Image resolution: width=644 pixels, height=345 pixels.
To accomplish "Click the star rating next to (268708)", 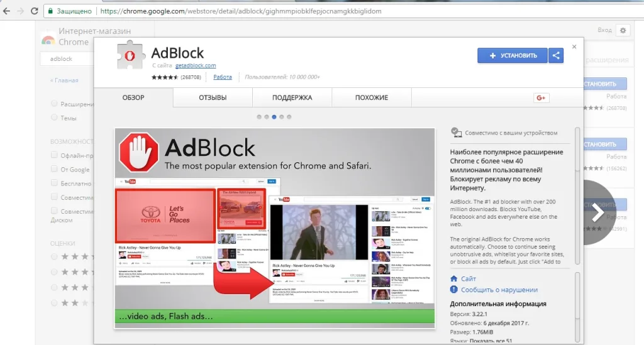I will click(165, 77).
